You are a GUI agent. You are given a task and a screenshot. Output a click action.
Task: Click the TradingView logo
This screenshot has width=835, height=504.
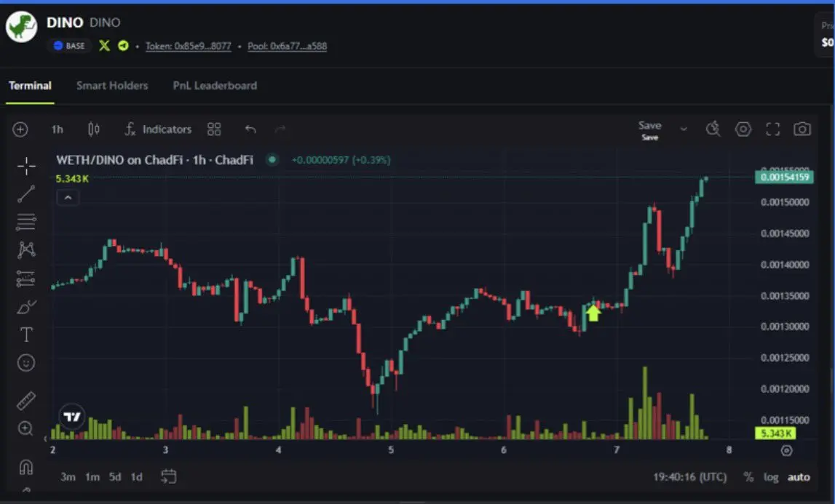click(71, 416)
